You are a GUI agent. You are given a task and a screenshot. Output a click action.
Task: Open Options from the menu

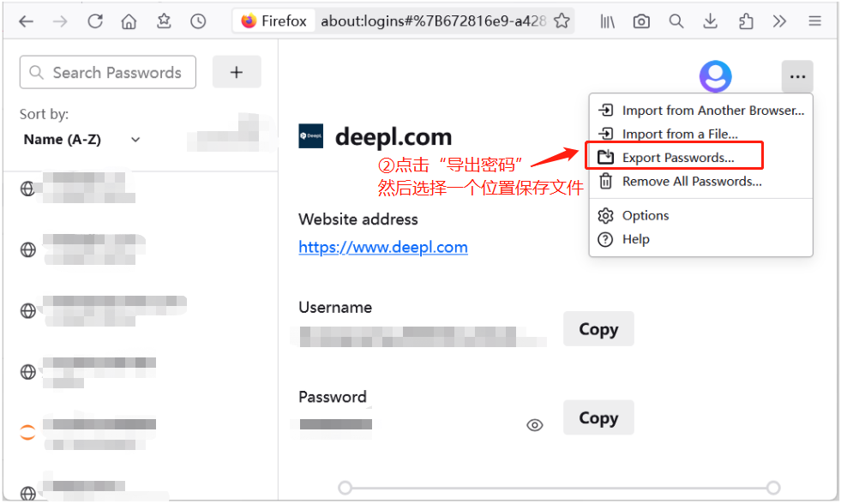click(701, 215)
